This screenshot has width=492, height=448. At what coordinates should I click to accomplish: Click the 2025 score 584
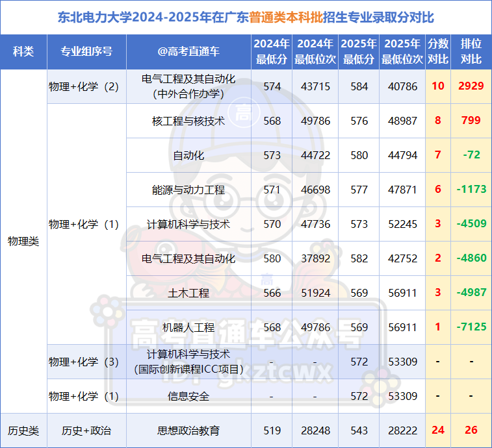click(359, 86)
